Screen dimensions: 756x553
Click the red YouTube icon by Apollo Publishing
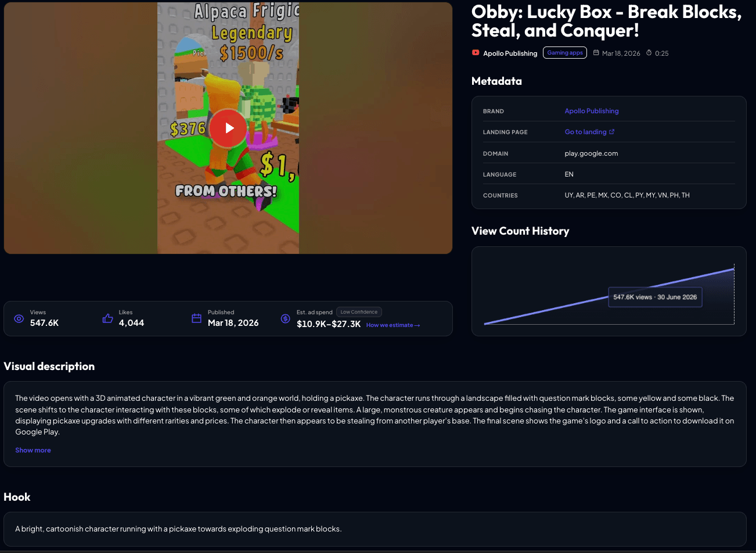coord(476,53)
